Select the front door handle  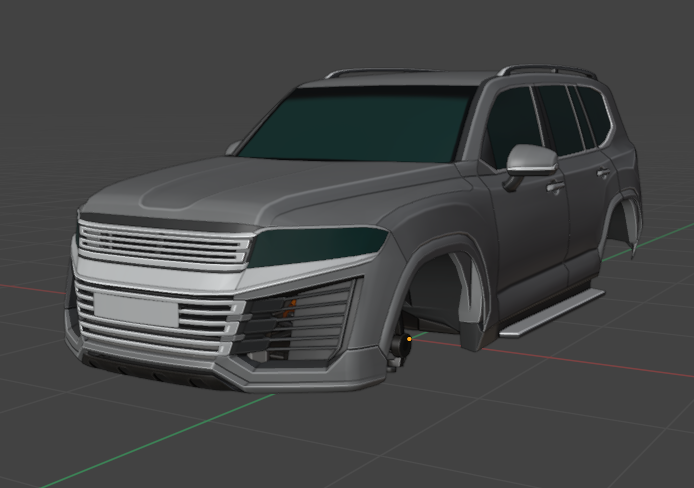(x=555, y=187)
